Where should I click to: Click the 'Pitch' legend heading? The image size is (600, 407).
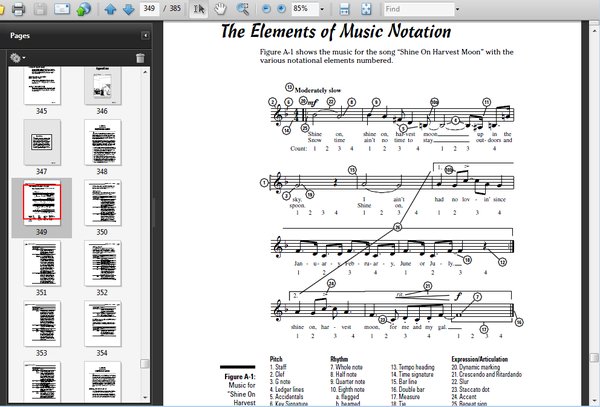[x=276, y=359]
